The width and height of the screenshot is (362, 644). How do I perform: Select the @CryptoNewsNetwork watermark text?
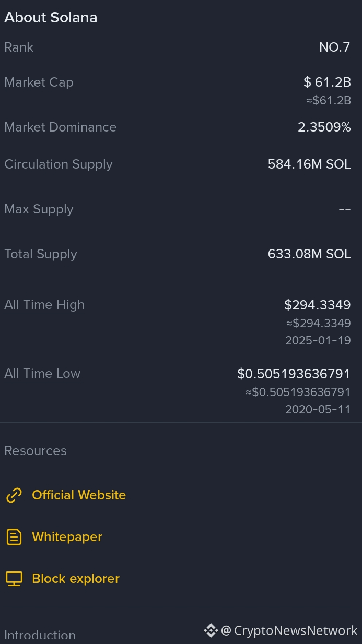[289, 630]
